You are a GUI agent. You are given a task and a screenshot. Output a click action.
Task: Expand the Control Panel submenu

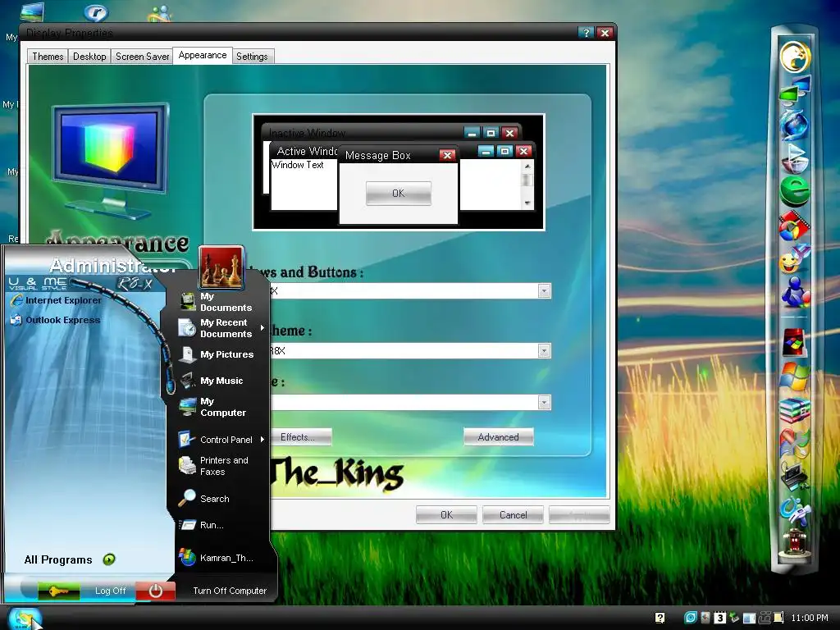pos(262,440)
